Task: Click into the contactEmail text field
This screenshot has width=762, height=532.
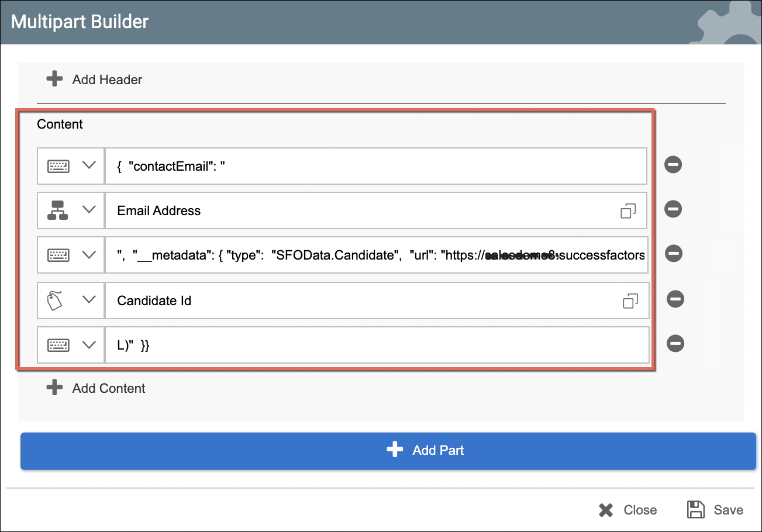Action: (x=374, y=166)
